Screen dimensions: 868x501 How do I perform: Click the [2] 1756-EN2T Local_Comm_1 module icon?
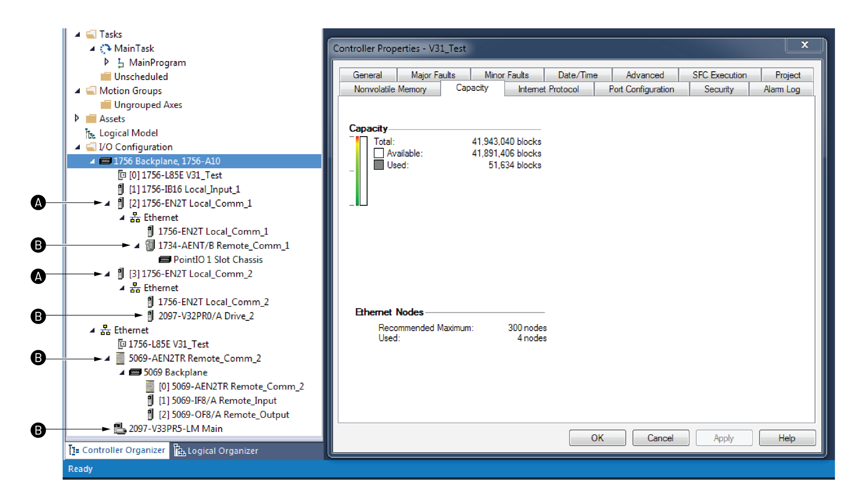[121, 203]
